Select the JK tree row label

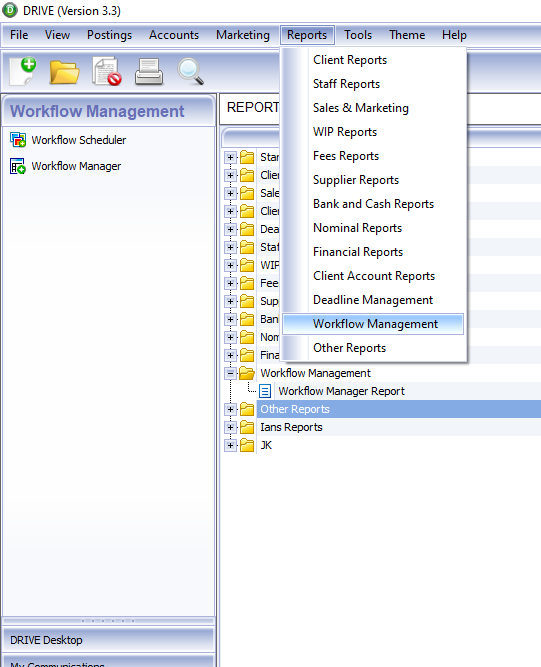point(266,445)
